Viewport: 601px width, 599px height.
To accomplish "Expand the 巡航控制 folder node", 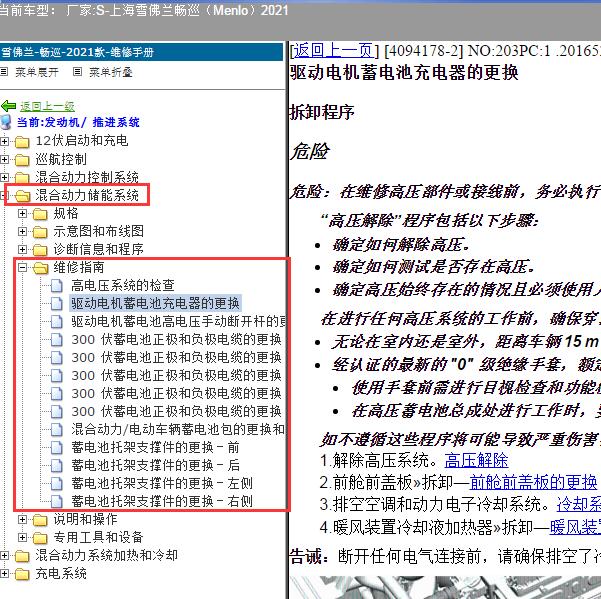I will 4,159.
